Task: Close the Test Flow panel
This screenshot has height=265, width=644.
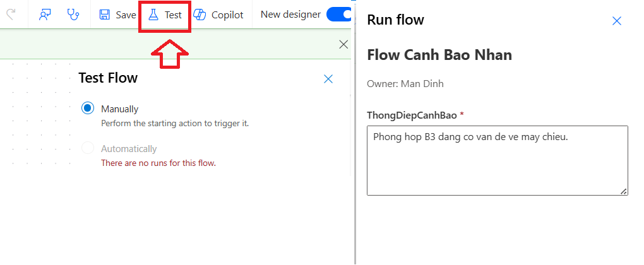Action: point(328,79)
